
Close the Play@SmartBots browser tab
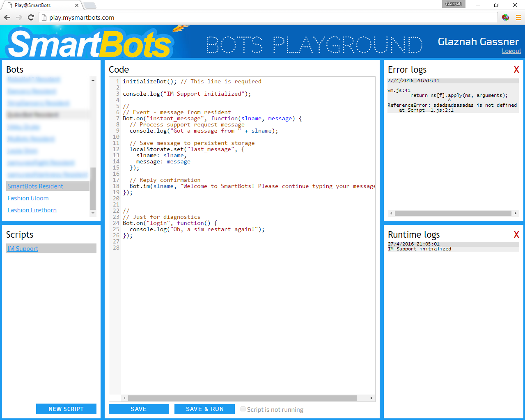point(77,5)
